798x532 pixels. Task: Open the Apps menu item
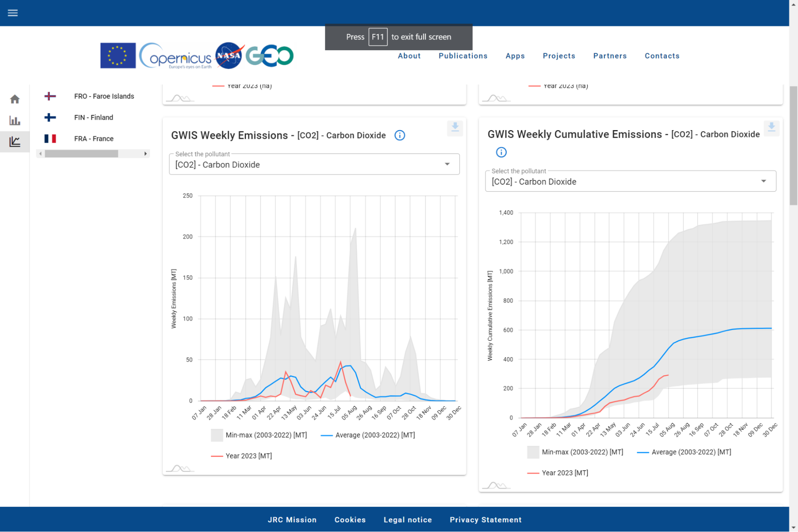[x=515, y=56]
